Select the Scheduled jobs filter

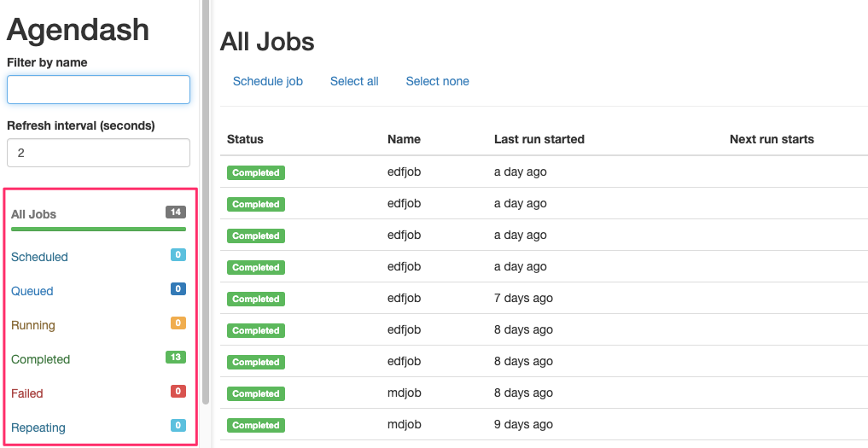39,257
